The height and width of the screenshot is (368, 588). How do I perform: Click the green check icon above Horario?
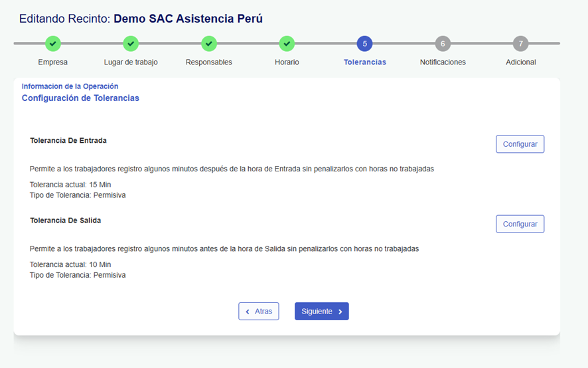tap(287, 44)
